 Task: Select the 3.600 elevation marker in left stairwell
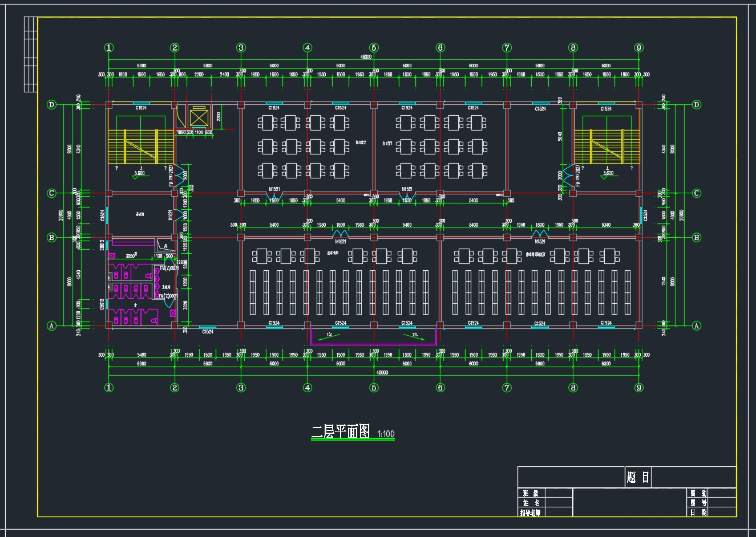(x=139, y=173)
